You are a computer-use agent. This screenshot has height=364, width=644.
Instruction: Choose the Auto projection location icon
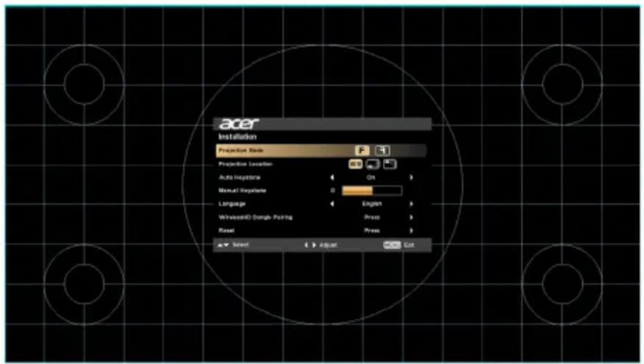pos(355,164)
